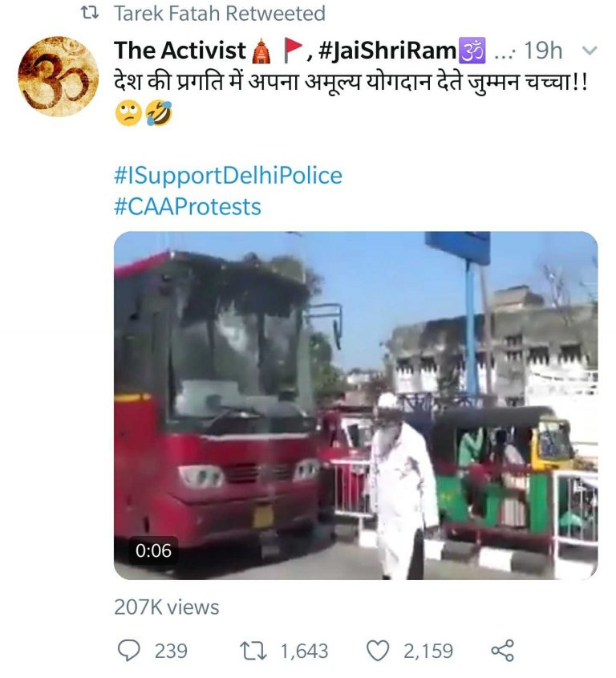Click the reply speech bubble icon

click(x=129, y=651)
